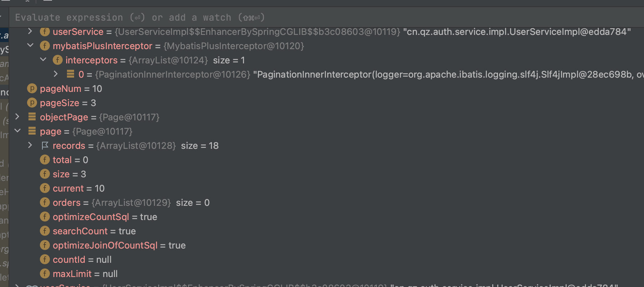Click the field icon next to optimizeCountSql
644x287 pixels.
pos(45,217)
